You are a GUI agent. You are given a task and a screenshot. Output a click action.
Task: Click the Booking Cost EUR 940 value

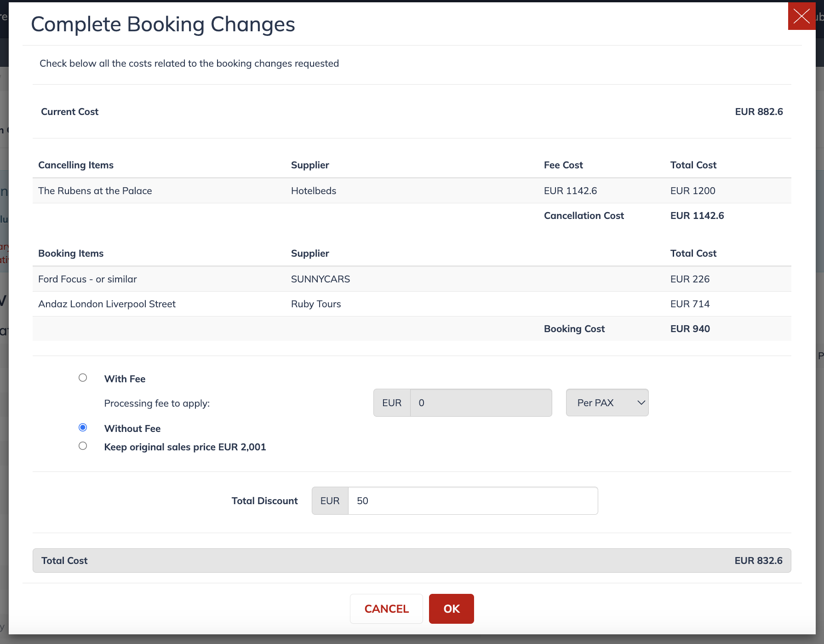tap(690, 328)
